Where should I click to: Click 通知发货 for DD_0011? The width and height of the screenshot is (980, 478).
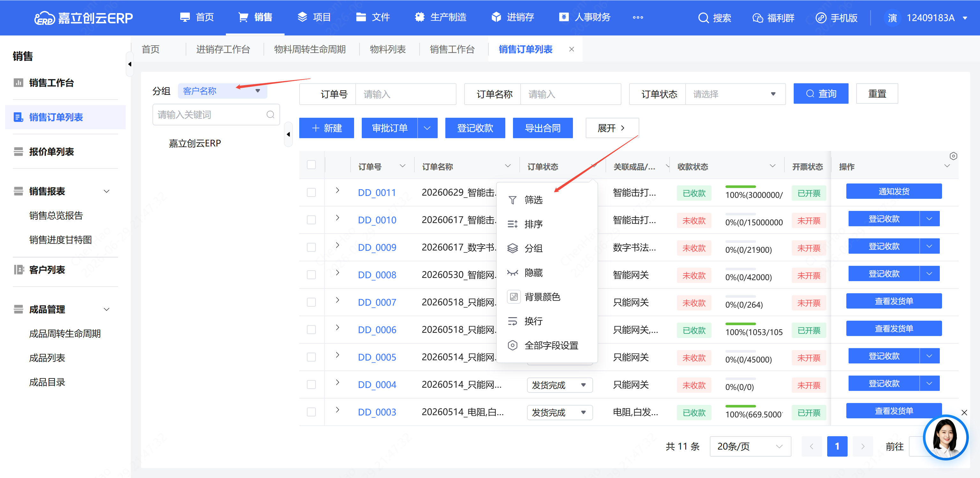[894, 191]
